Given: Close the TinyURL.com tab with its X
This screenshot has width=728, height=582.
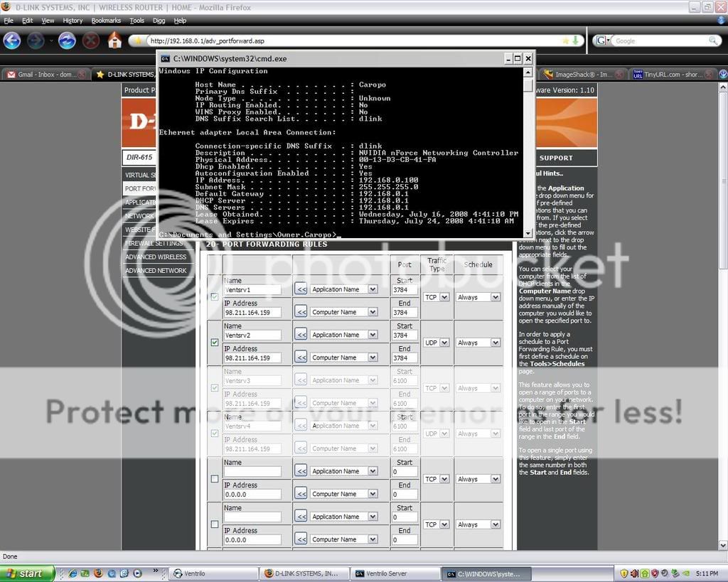Looking at the screenshot, I should click(709, 74).
